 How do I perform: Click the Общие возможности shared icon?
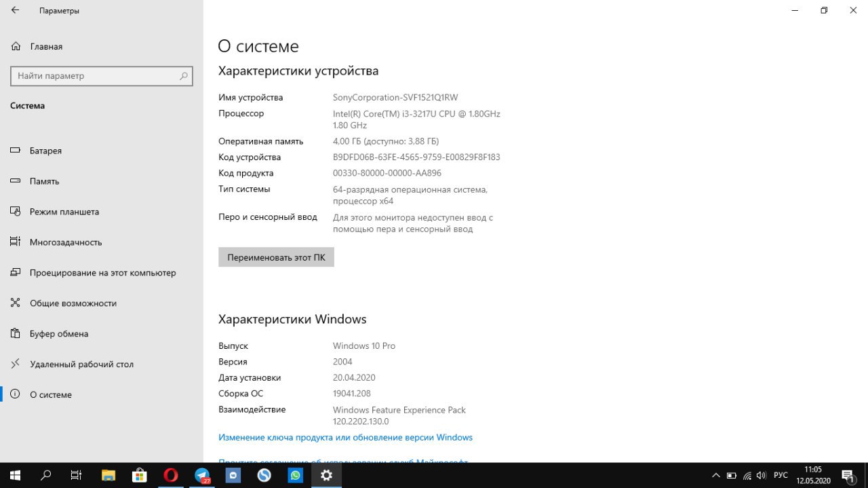[x=16, y=303]
